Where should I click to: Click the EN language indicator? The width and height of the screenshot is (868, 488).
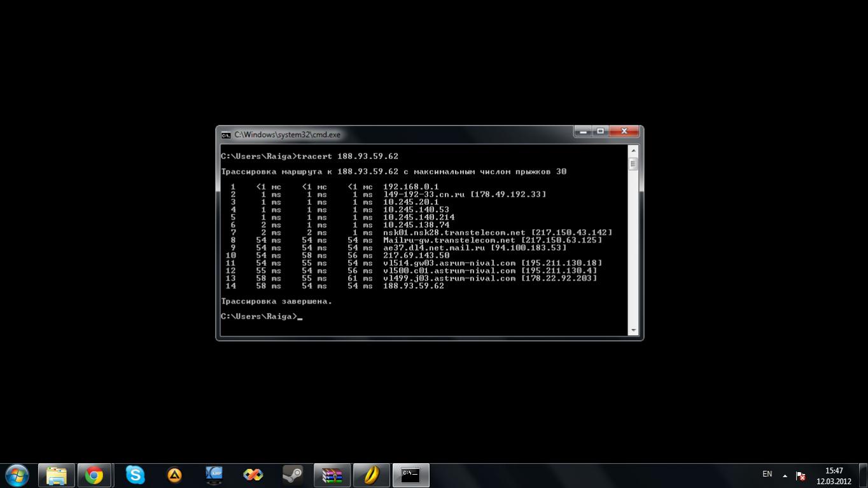pyautogui.click(x=767, y=474)
